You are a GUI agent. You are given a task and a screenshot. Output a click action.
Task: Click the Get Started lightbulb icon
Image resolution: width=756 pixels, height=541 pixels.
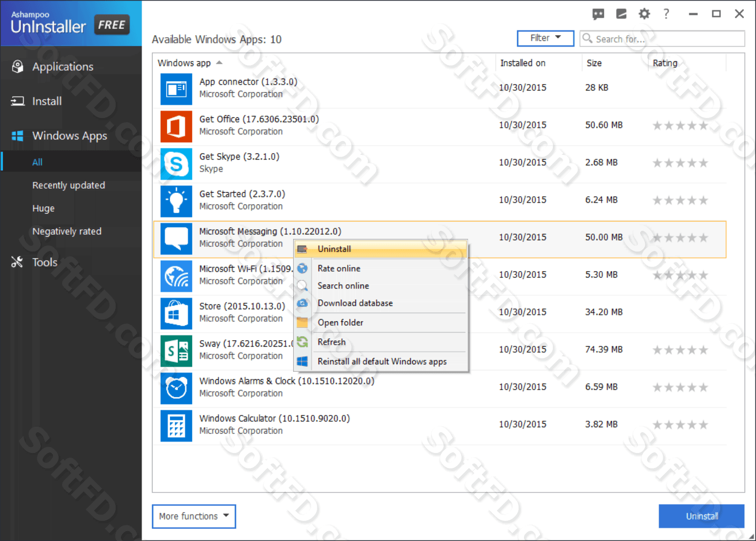click(176, 201)
